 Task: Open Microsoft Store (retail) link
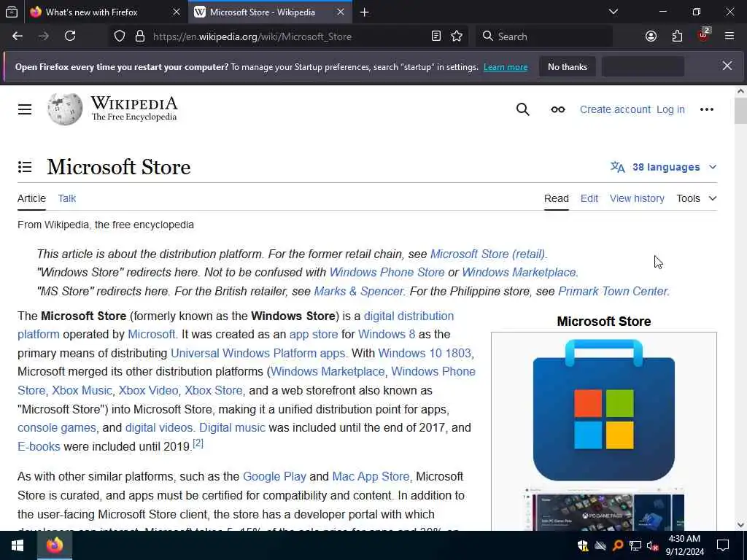pos(487,254)
